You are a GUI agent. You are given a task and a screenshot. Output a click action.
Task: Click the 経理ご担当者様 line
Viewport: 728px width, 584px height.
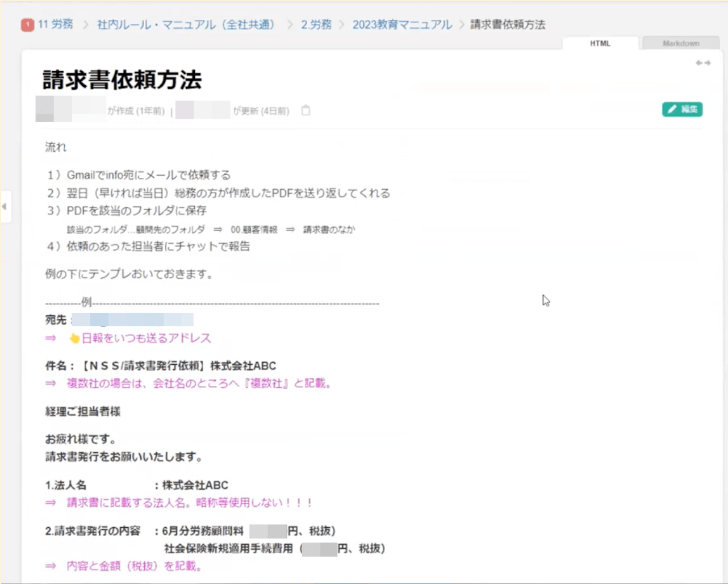tap(83, 411)
